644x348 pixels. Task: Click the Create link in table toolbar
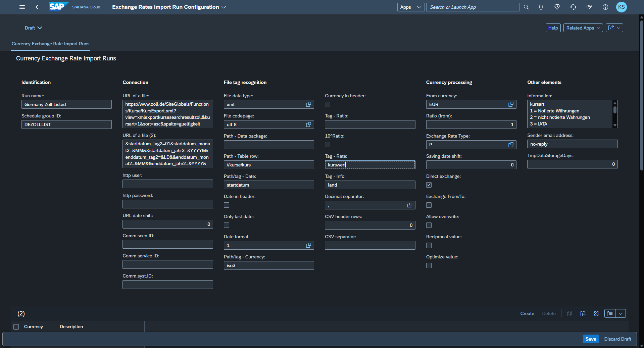point(527,313)
